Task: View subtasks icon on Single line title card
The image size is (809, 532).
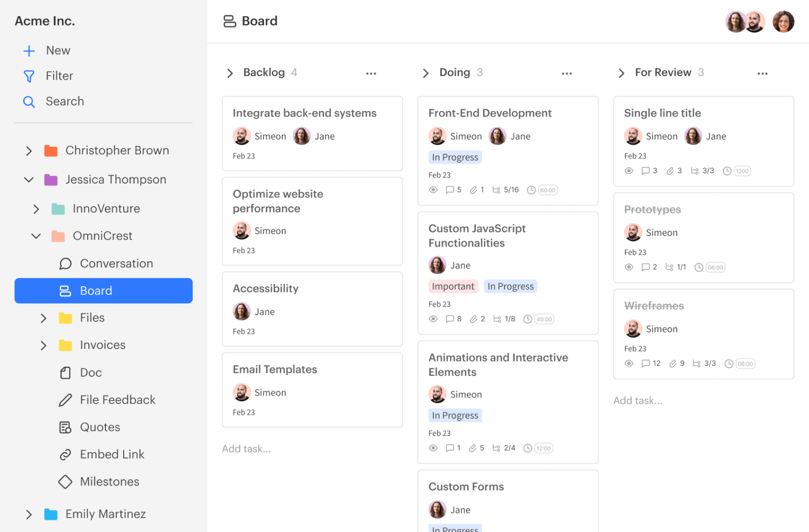Action: point(696,171)
